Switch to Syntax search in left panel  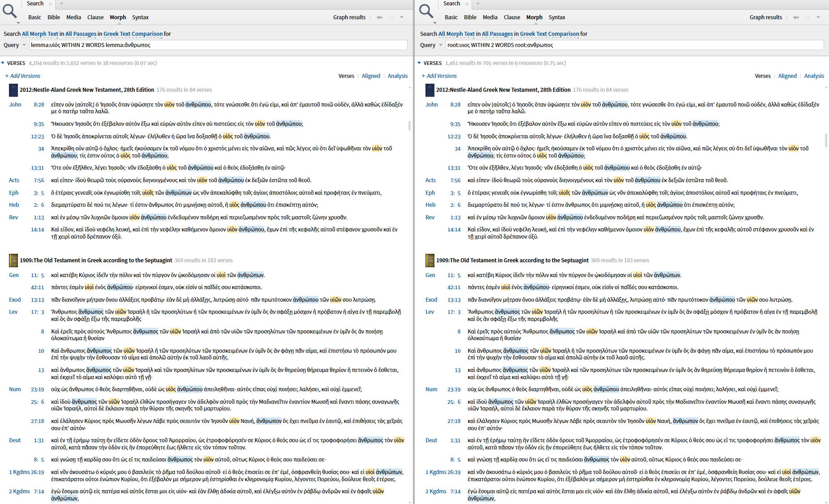click(x=140, y=17)
